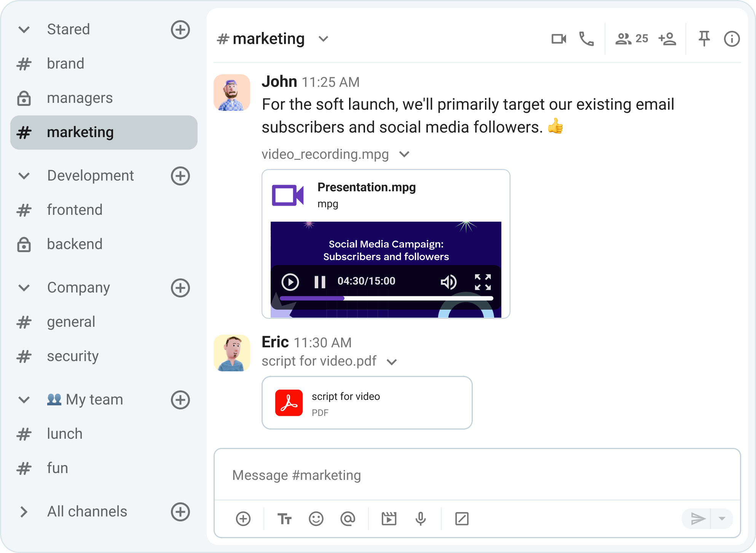The image size is (756, 553).
Task: Record a video message
Action: (x=389, y=519)
